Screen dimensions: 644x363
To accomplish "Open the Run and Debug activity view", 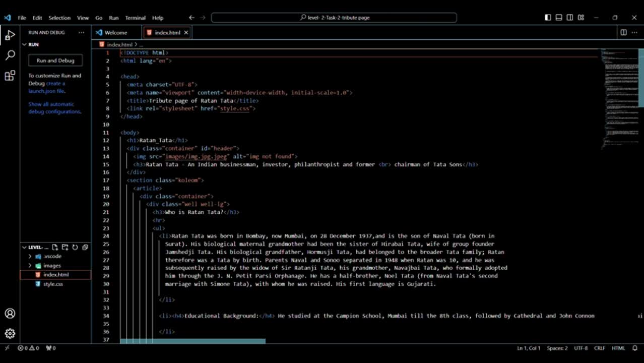I will (x=10, y=35).
